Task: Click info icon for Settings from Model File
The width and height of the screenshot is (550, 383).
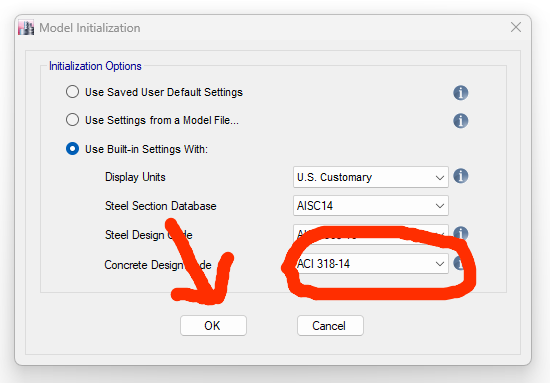Action: (461, 121)
